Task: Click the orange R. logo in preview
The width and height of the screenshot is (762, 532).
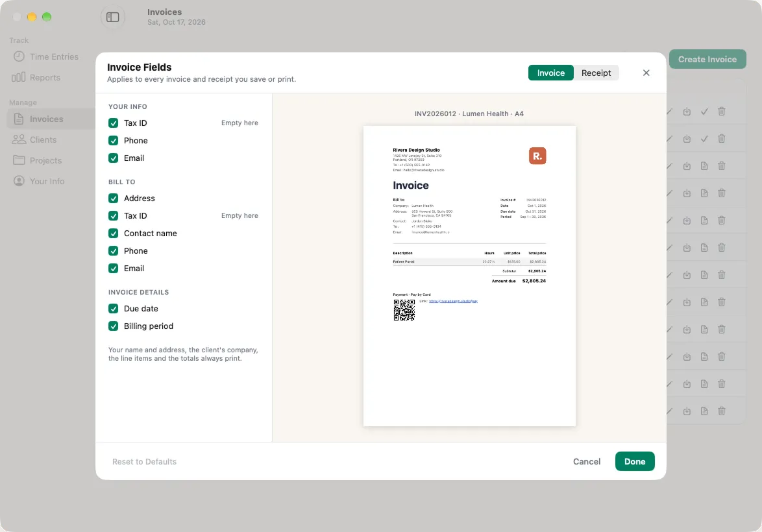Action: (537, 156)
